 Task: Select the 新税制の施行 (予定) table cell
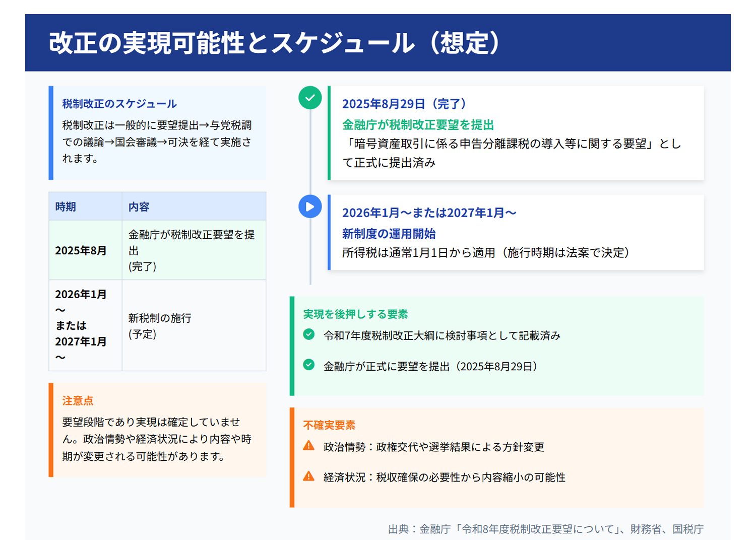tap(160, 326)
